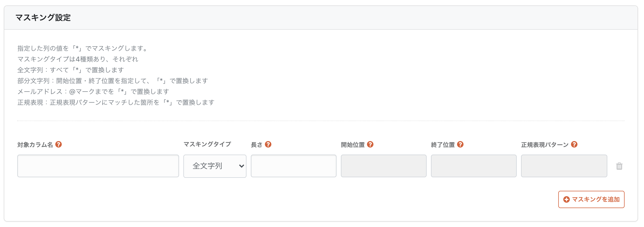Click the マスキング設定 panel header title
Image resolution: width=644 pixels, height=227 pixels.
tap(43, 18)
